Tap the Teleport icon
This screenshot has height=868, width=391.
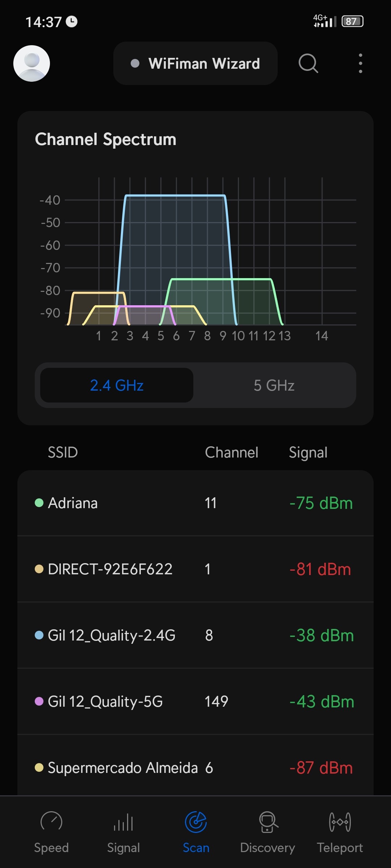point(340,822)
